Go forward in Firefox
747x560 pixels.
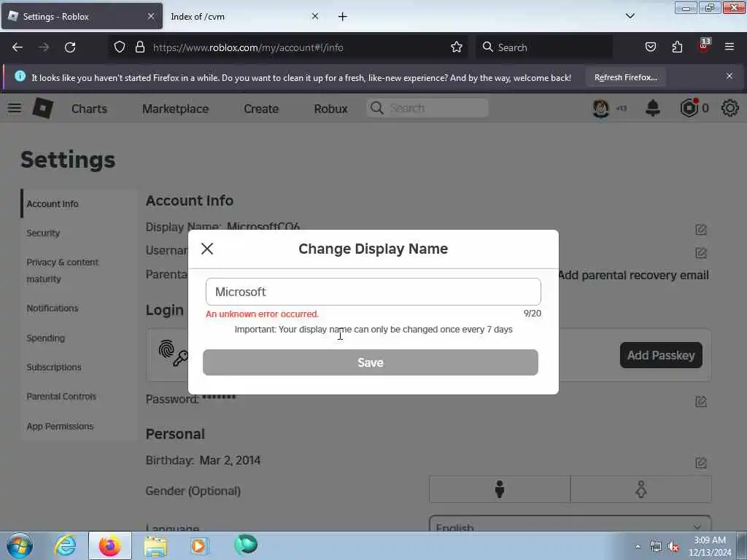[x=44, y=47]
